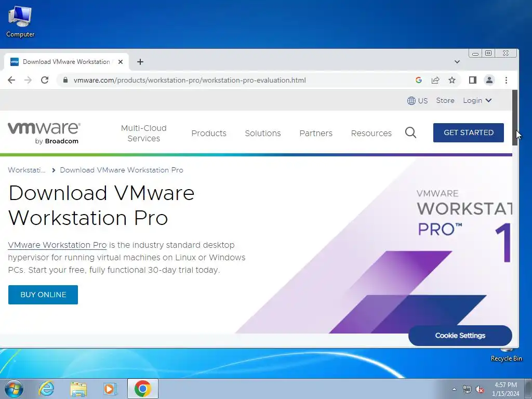This screenshot has width=532, height=399.
Task: Open a new tab with plus button
Action: [140, 62]
